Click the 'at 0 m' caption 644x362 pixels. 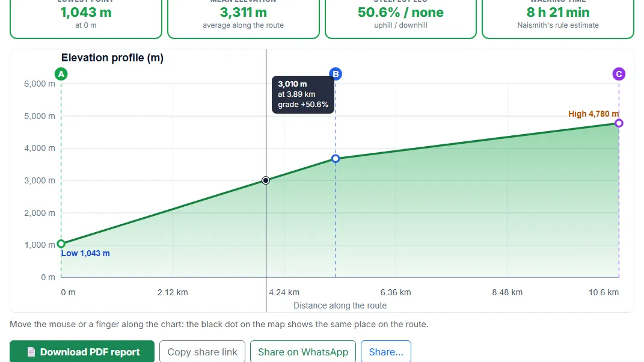[x=86, y=25]
